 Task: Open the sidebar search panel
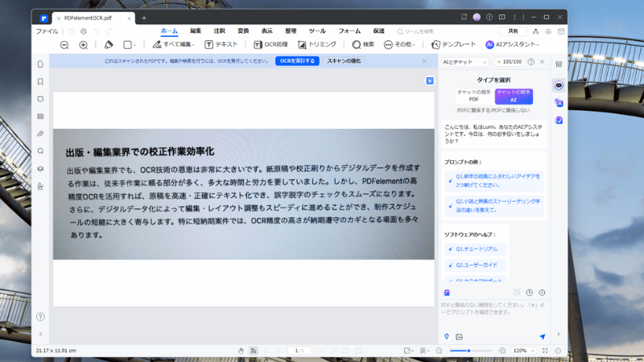pyautogui.click(x=40, y=151)
